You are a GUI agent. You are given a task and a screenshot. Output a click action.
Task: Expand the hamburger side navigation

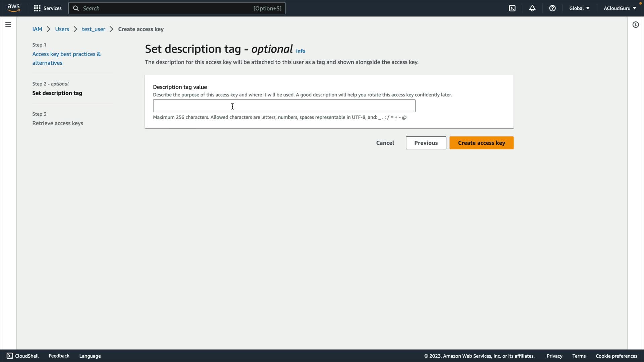(x=8, y=25)
